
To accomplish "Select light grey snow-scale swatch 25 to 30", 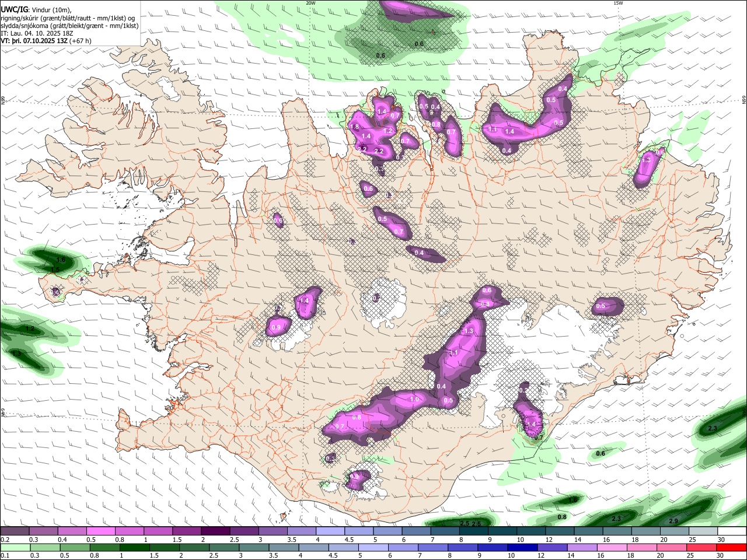I will [x=703, y=531].
